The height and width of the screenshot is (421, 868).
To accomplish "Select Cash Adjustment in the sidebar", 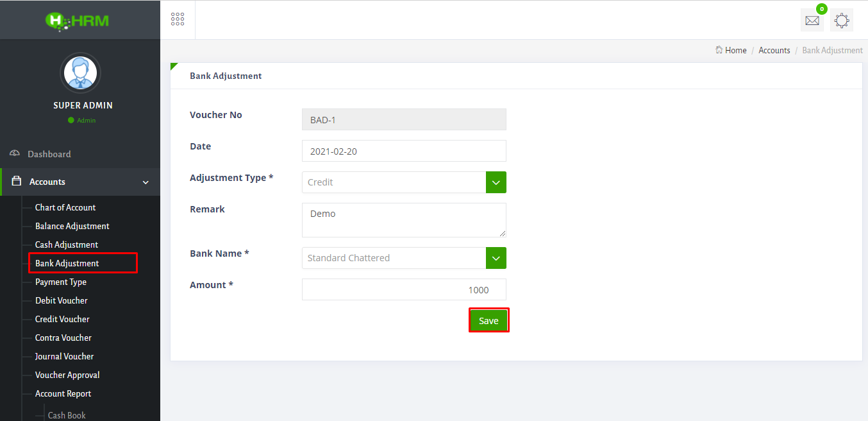I will [67, 245].
